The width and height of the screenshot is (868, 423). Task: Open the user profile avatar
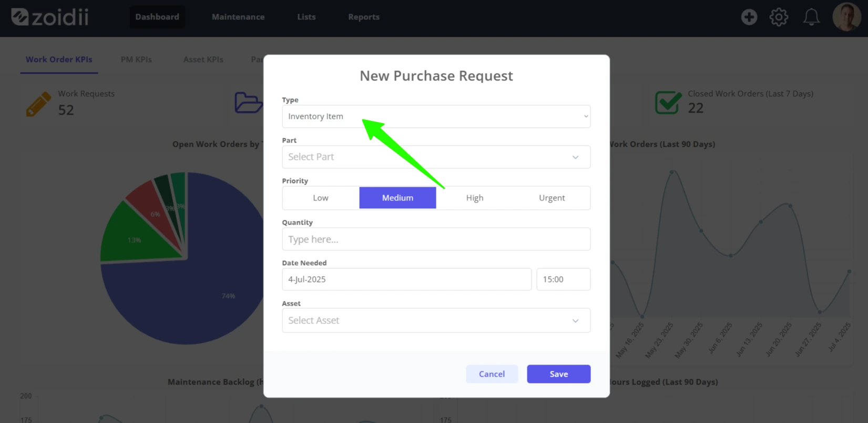(x=846, y=17)
